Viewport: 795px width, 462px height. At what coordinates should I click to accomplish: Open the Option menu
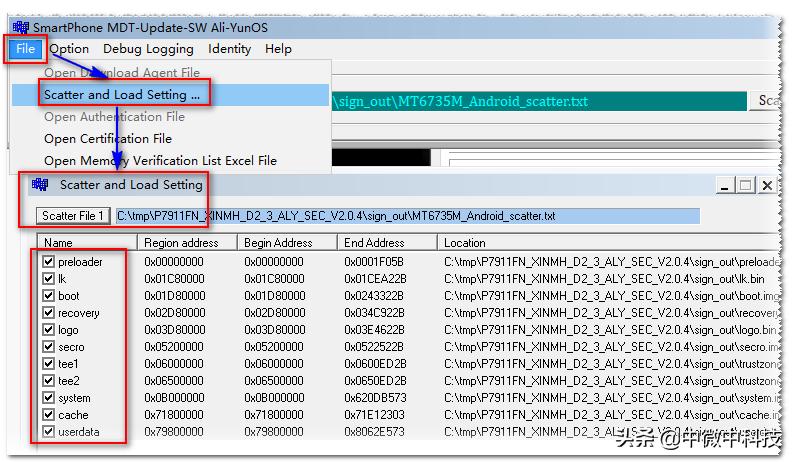[x=69, y=48]
